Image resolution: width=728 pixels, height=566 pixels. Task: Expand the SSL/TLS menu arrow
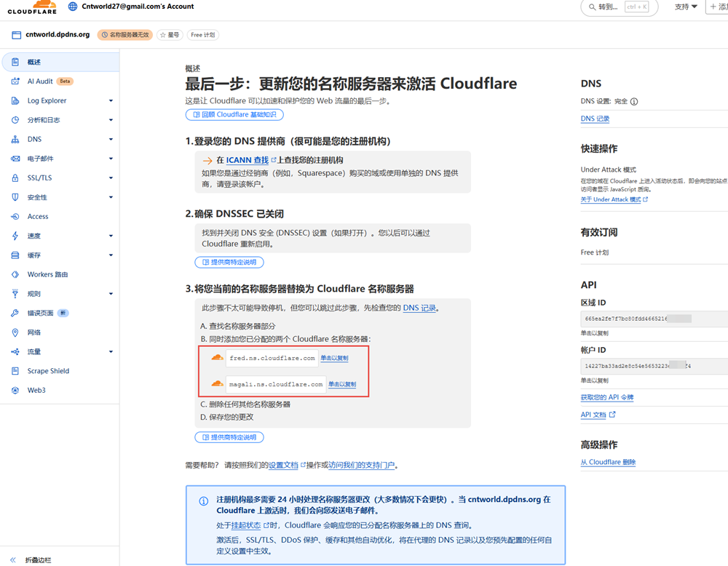tap(111, 178)
